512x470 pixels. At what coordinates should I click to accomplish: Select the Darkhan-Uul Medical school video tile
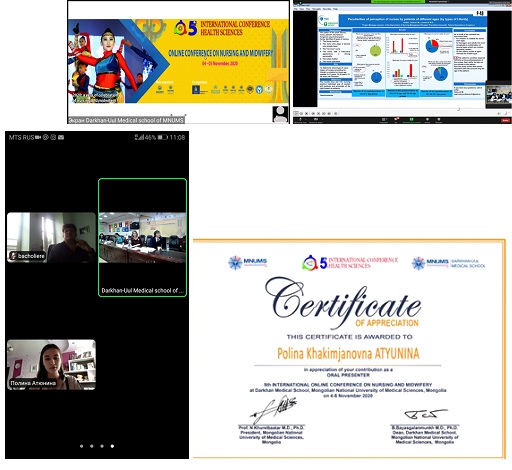click(142, 237)
